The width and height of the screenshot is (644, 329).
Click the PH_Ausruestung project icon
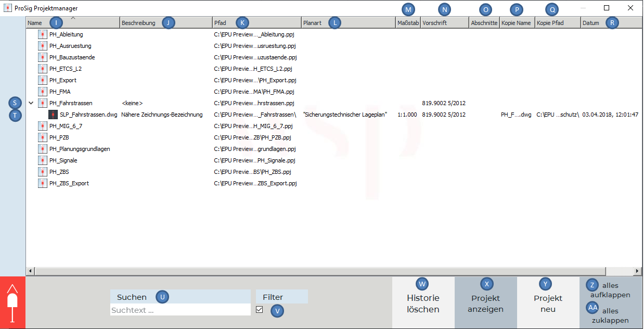[43, 46]
